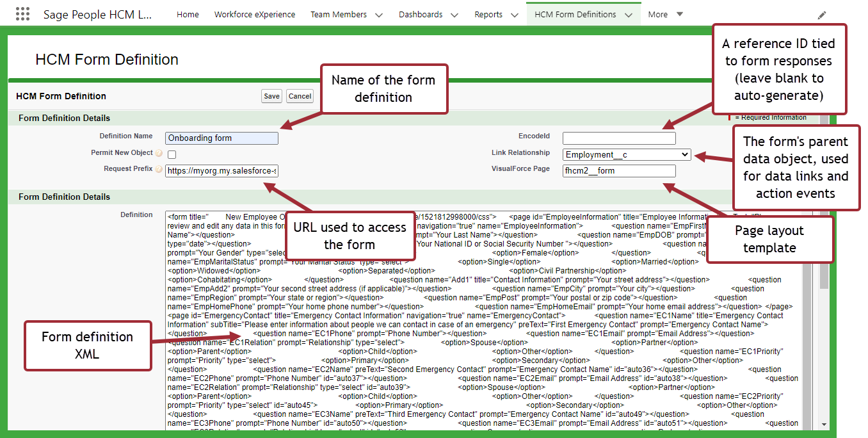Open the HCM Form Definitions tab chevron
The height and width of the screenshot is (438, 868).
(629, 15)
